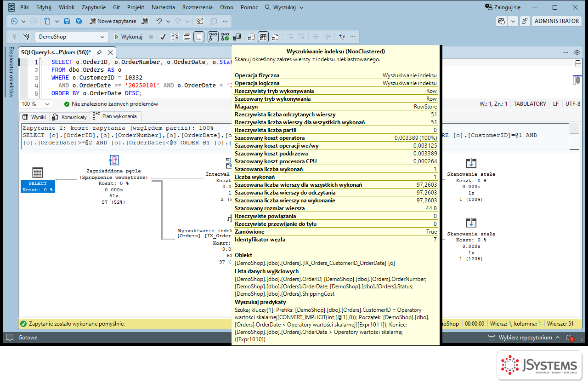Open the Narzędzia menu

(x=163, y=7)
